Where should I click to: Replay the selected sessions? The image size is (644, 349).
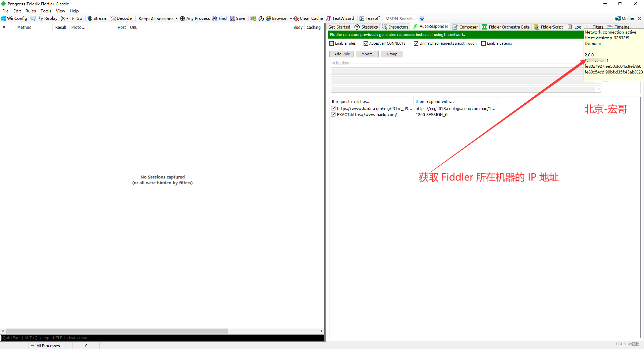[x=48, y=18]
